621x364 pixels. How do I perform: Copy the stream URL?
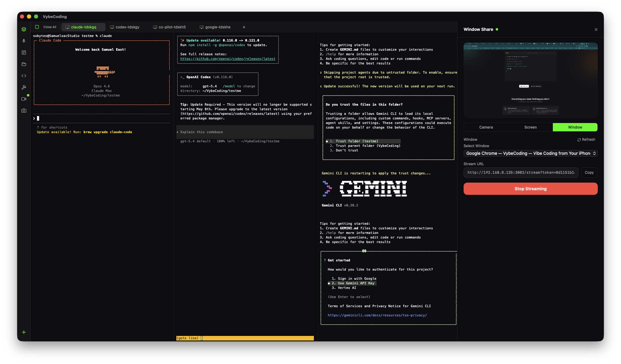point(589,172)
